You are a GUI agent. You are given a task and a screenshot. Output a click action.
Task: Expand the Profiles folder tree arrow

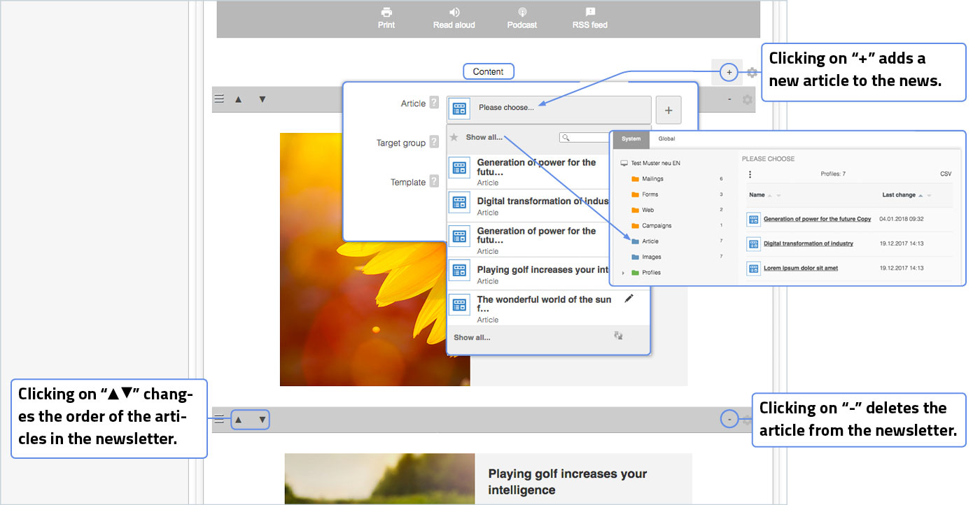(623, 273)
